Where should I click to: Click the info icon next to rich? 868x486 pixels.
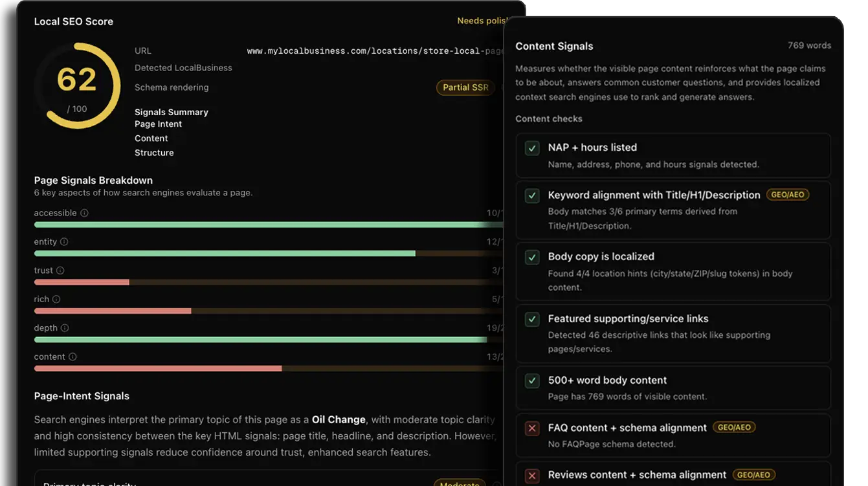56,299
